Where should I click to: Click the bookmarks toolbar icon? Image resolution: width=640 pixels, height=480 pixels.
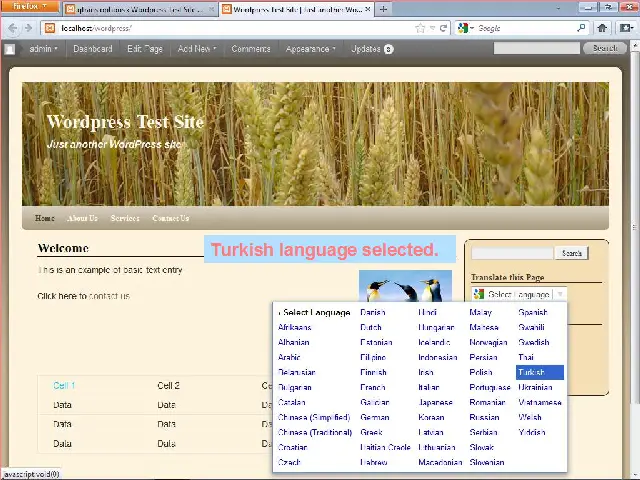[x=625, y=28]
